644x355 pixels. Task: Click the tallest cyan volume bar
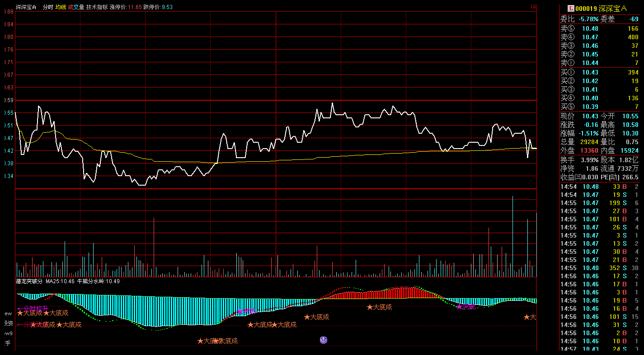coord(512,236)
